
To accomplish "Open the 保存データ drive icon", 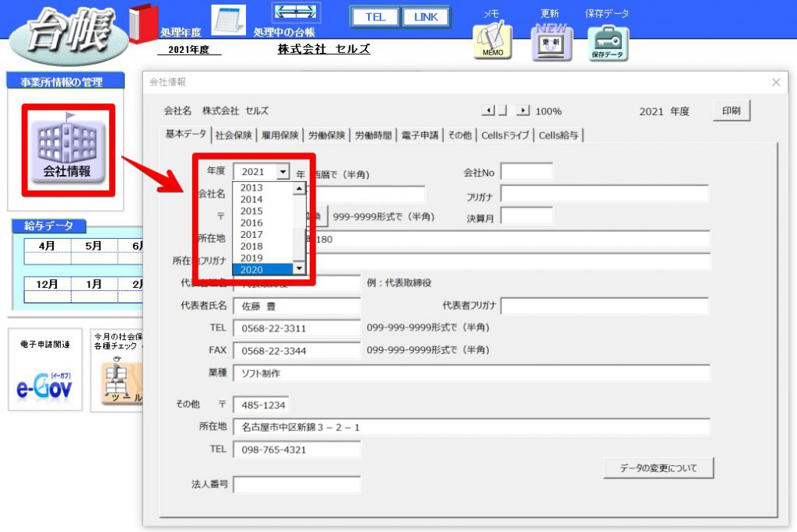I will (608, 44).
